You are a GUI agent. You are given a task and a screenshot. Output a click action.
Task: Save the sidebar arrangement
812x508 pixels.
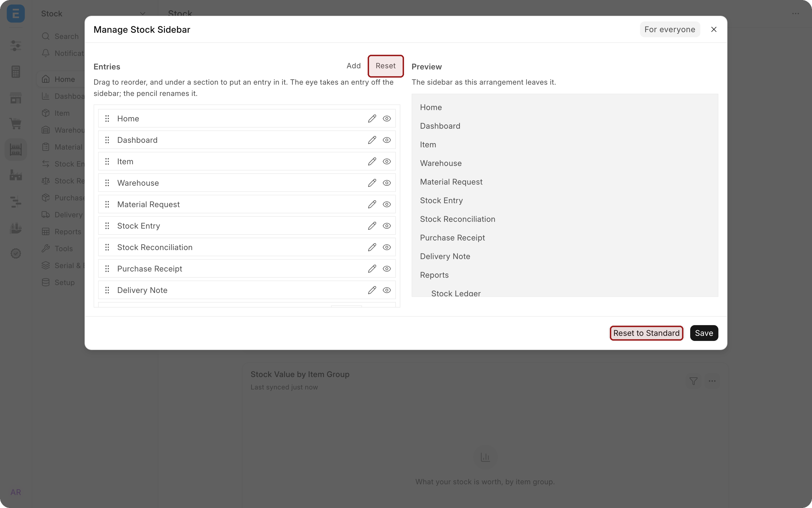pyautogui.click(x=704, y=333)
